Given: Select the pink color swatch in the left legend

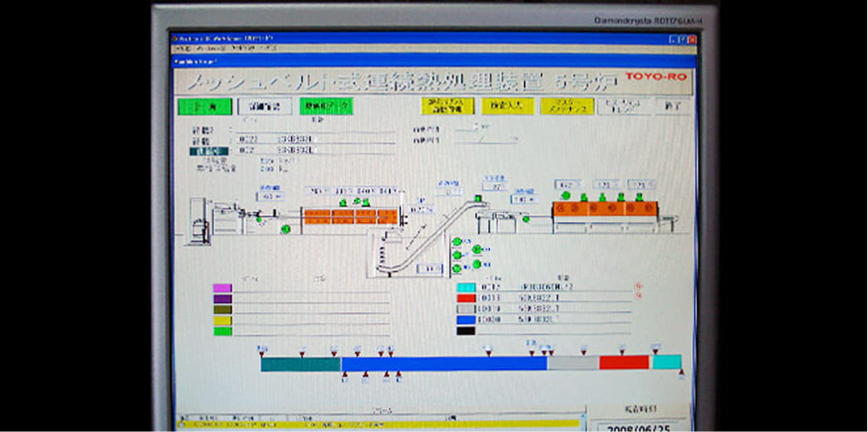Looking at the screenshot, I should [x=222, y=288].
